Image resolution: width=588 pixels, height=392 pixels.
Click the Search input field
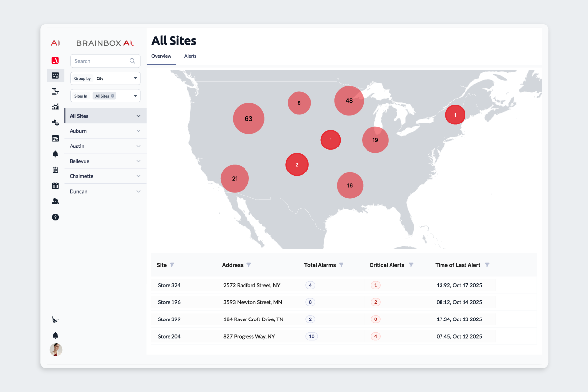[100, 61]
